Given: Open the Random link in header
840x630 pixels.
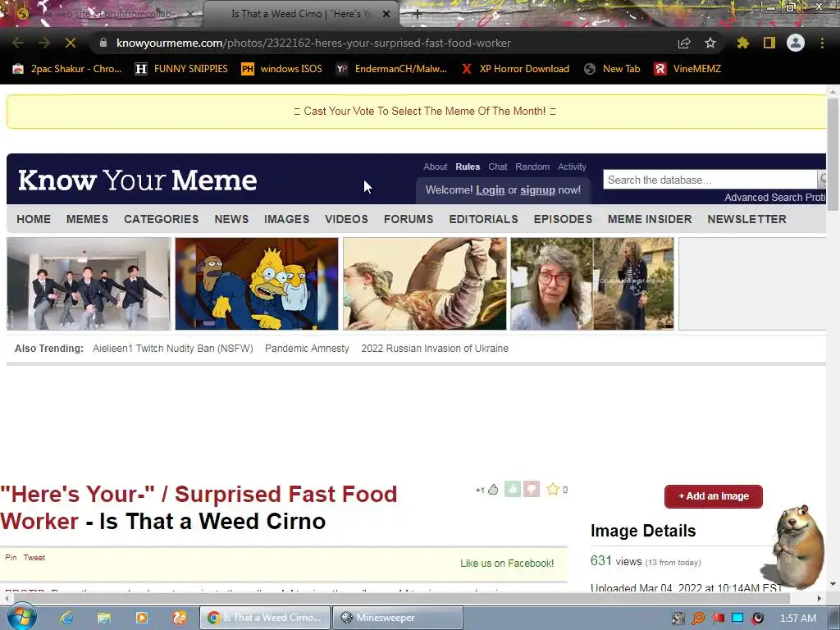Looking at the screenshot, I should coord(532,167).
